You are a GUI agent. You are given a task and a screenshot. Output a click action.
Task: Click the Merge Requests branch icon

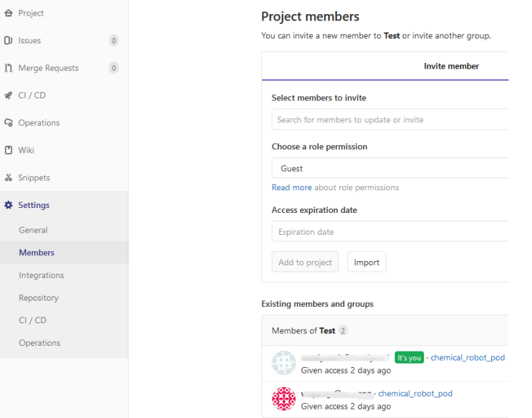point(8,69)
